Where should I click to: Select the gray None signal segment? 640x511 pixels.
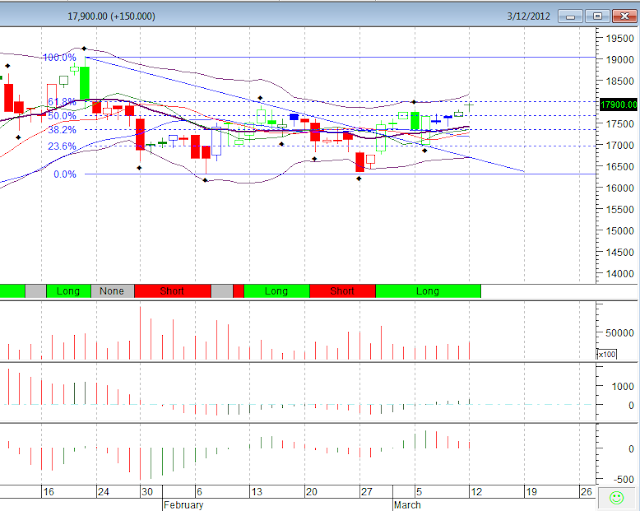tap(112, 291)
